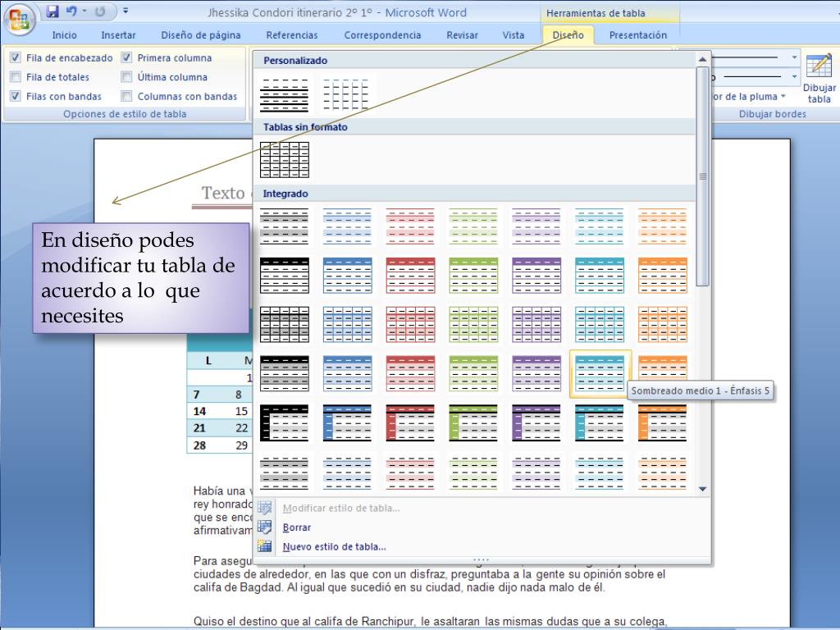
Task: Open the pen weight line dropdown
Action: [794, 76]
